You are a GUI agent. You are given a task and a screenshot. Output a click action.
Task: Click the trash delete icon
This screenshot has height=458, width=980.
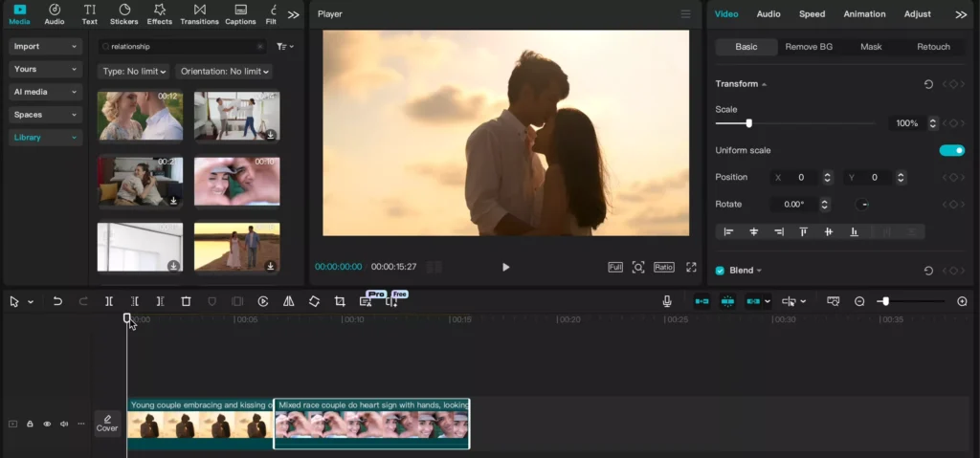click(186, 301)
